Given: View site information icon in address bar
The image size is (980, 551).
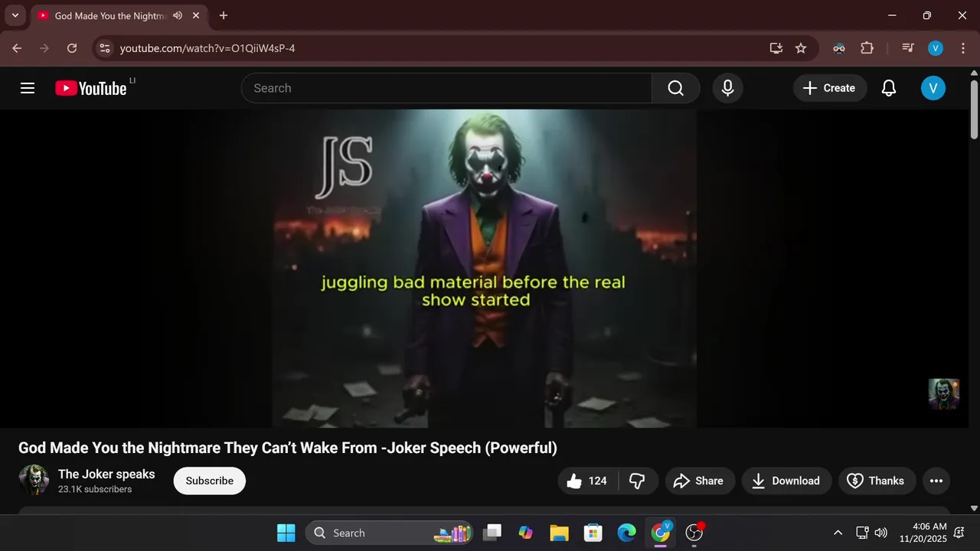Looking at the screenshot, I should (105, 48).
